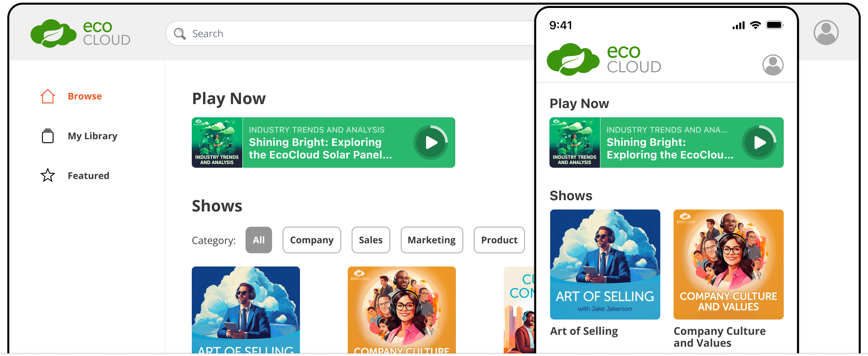Go to Featured in the sidebar
Screen dimensions: 868x356
tap(88, 176)
